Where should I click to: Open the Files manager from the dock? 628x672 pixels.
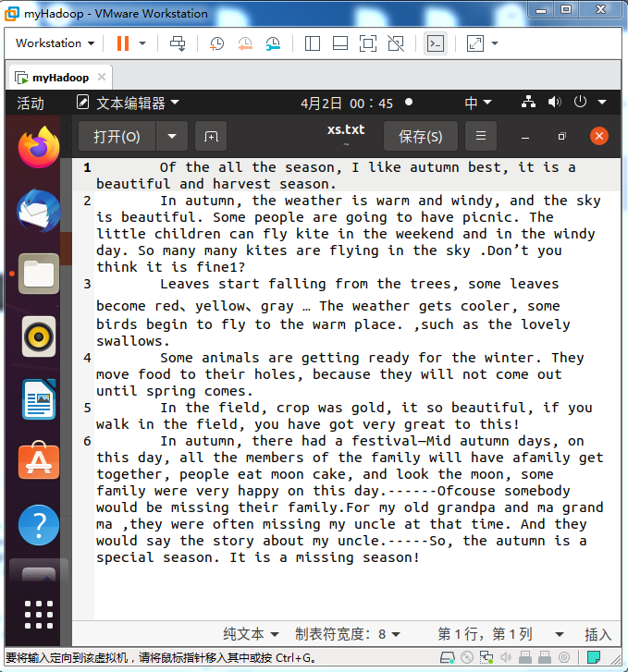tap(39, 274)
